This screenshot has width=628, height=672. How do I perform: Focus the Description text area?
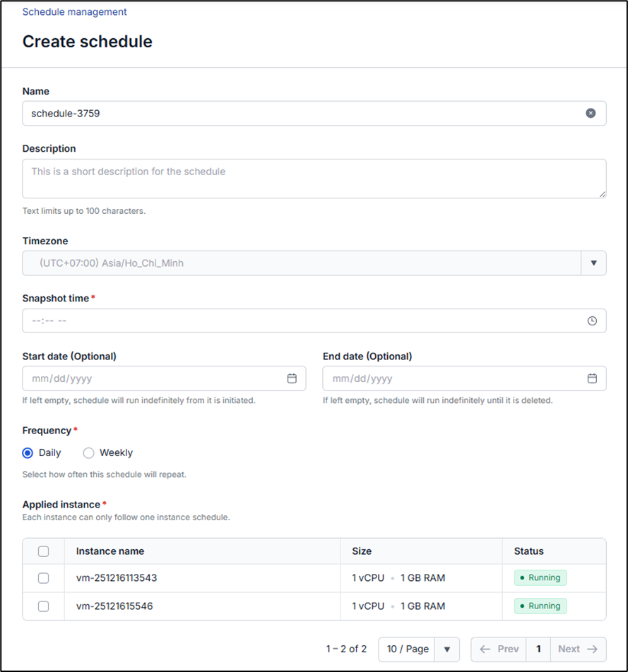[314, 178]
